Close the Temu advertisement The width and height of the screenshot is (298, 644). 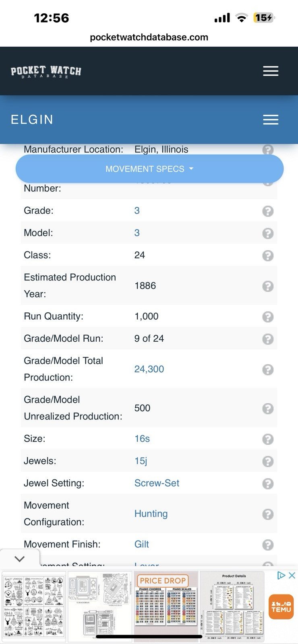(x=292, y=576)
